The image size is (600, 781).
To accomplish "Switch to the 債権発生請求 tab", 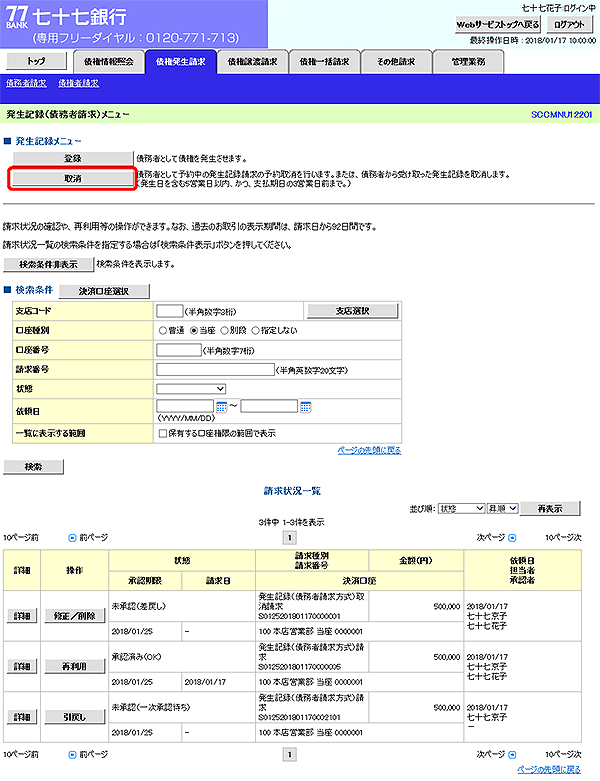I will tap(181, 62).
